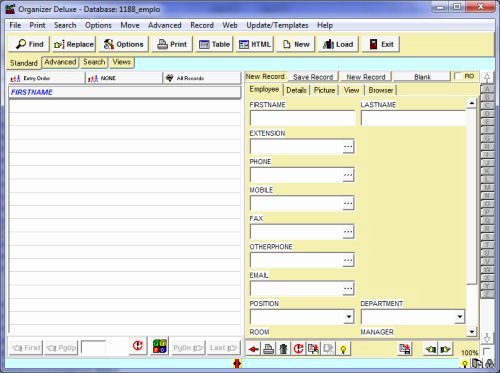The image size is (500, 373).
Task: Click the Save Record button
Action: (x=313, y=77)
